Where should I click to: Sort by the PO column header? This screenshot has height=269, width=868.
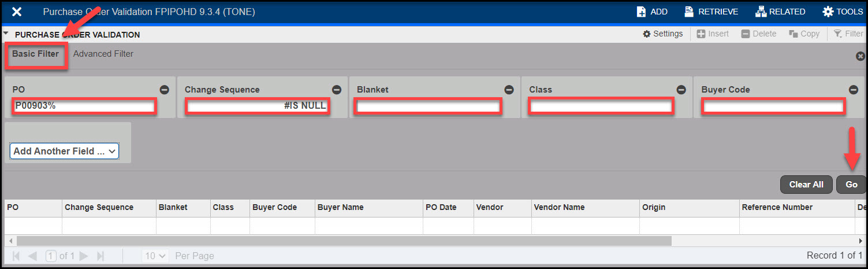point(33,208)
